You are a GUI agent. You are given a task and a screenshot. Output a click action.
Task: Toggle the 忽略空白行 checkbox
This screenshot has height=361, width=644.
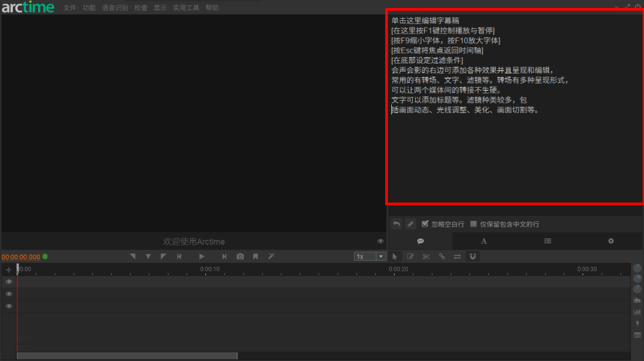pyautogui.click(x=425, y=224)
